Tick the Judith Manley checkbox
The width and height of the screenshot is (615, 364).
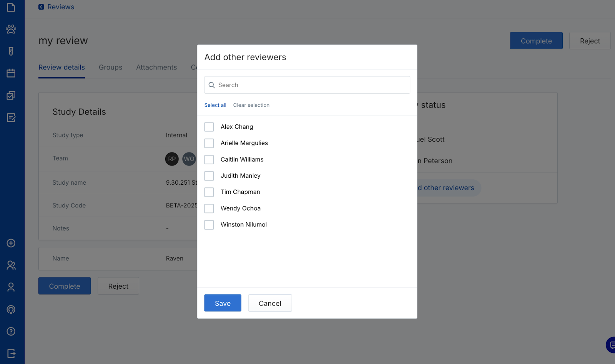209,176
